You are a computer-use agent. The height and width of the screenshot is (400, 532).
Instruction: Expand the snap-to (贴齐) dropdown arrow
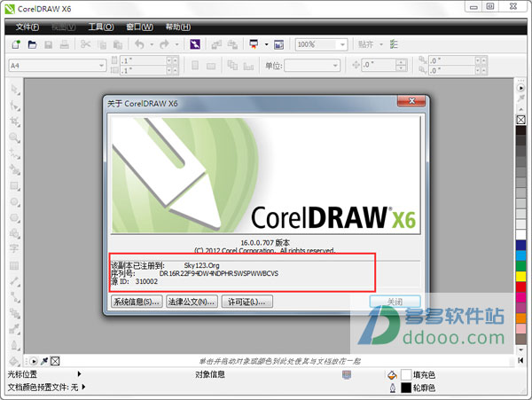tap(381, 44)
